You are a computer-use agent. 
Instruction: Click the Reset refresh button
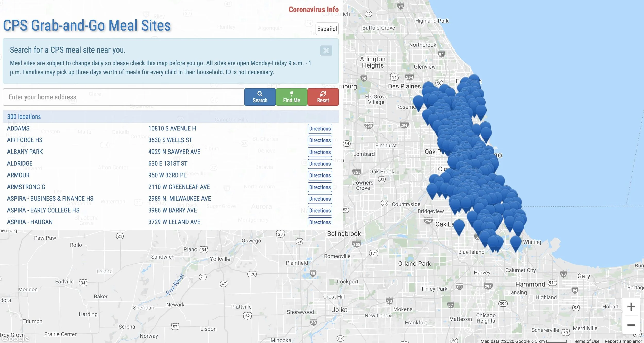tap(323, 97)
